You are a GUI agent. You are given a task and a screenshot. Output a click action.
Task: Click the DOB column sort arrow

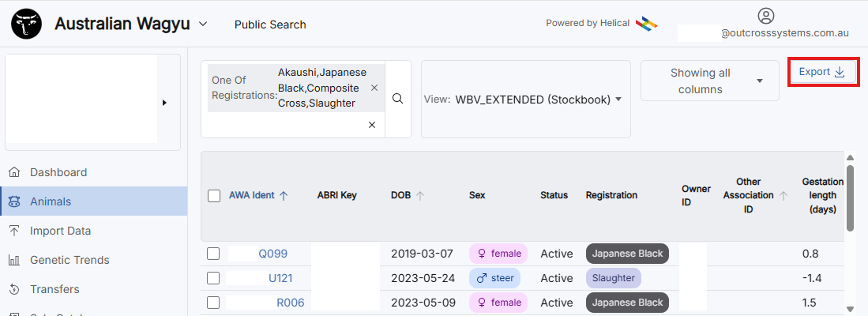click(x=420, y=196)
